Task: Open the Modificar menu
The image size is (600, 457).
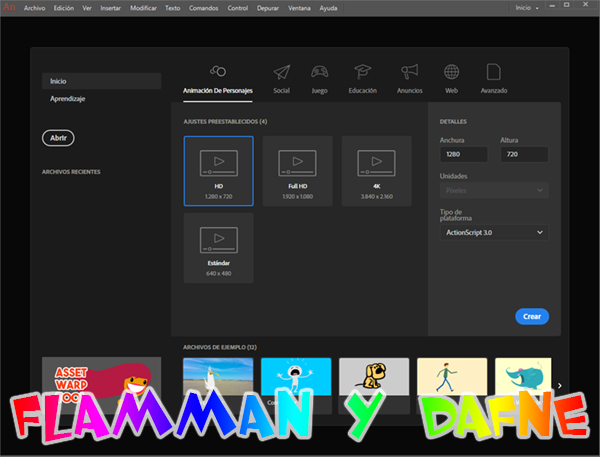Action: 143,8
